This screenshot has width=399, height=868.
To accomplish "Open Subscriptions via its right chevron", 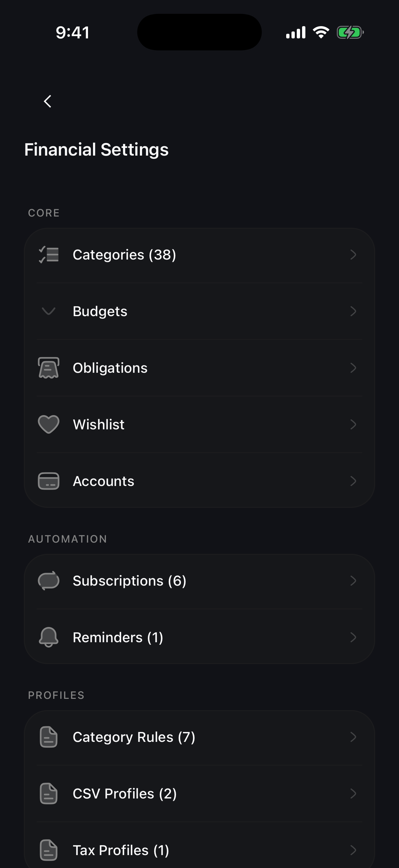I will tap(353, 581).
